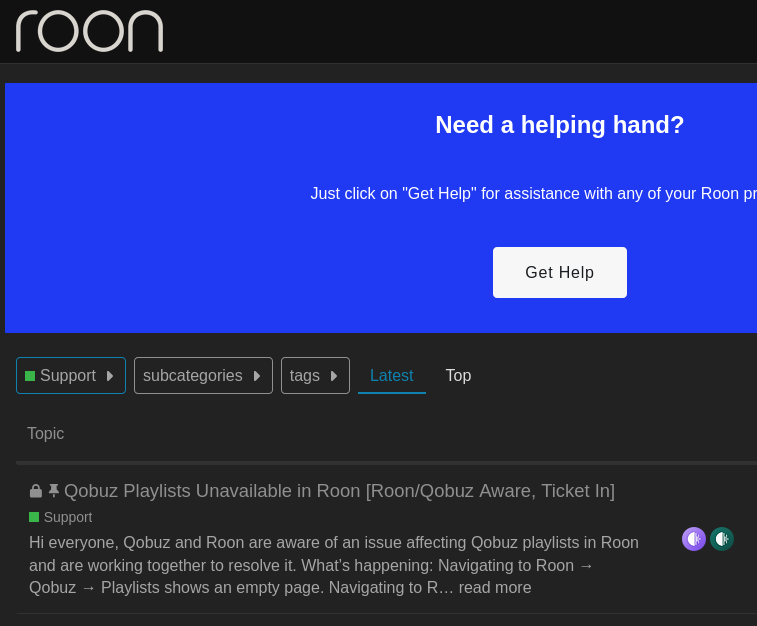Image resolution: width=757 pixels, height=626 pixels.
Task: Open the subcategories dropdown
Action: tap(203, 376)
